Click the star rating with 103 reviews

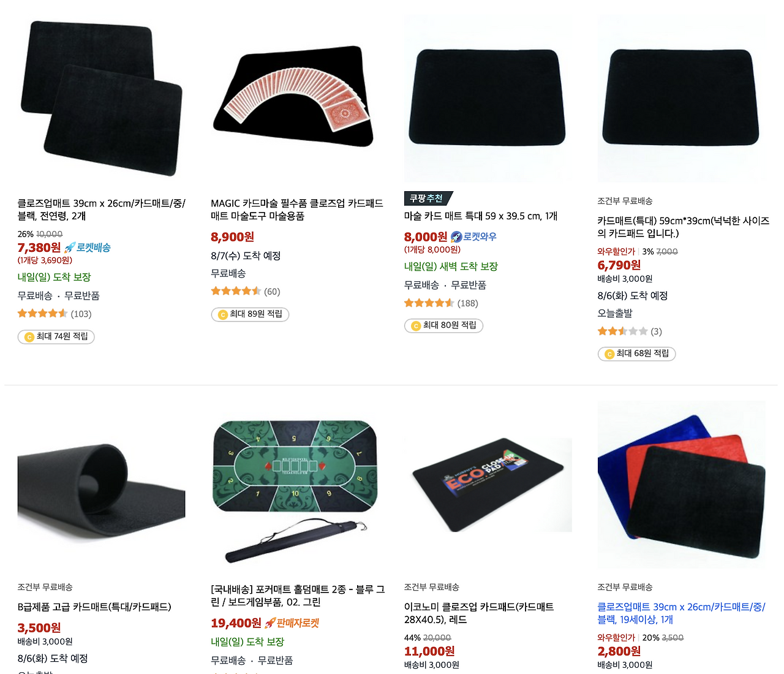(42, 314)
